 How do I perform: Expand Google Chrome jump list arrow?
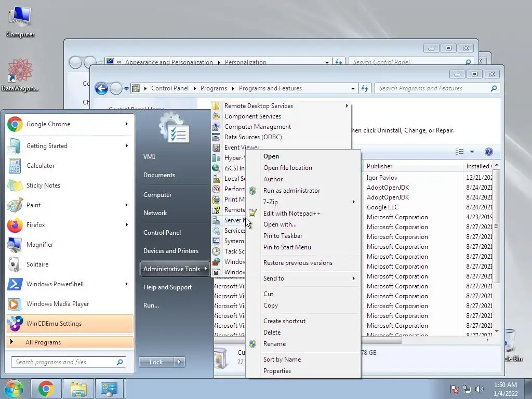[127, 124]
